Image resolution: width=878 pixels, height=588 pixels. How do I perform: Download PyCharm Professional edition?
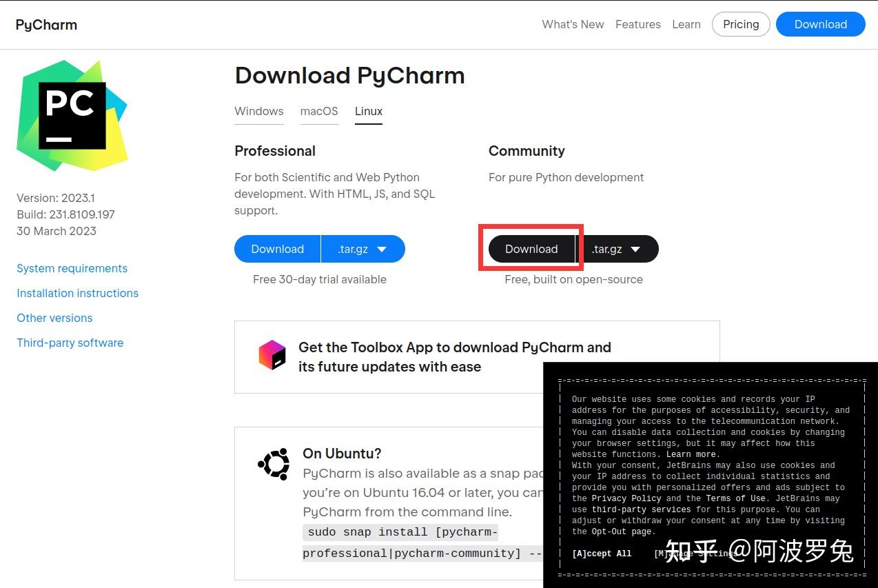click(277, 249)
